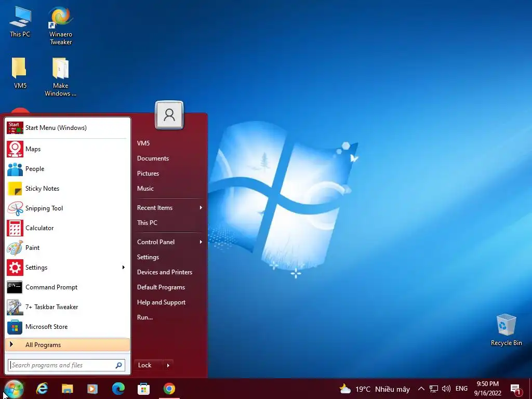Screen dimensions: 532x399
Task: Open Internet Explorer on the taskbar
Action: [42, 389]
